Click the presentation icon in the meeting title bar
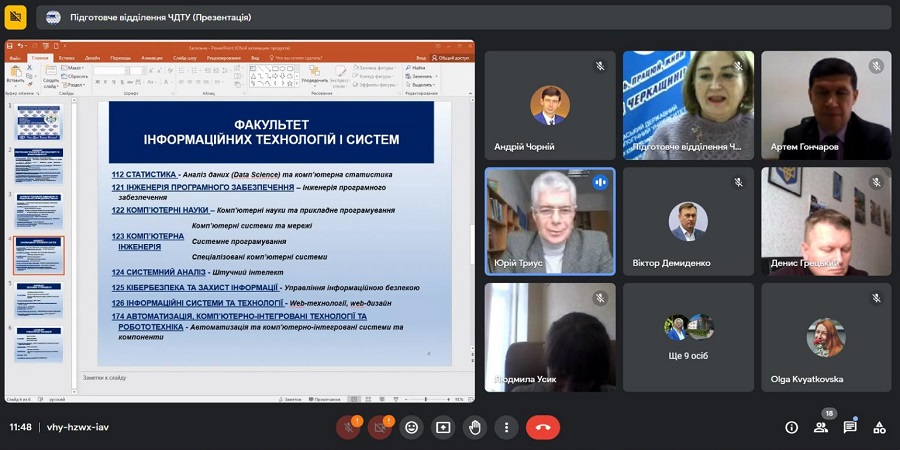Viewport: 900px width, 450px height. [53, 17]
